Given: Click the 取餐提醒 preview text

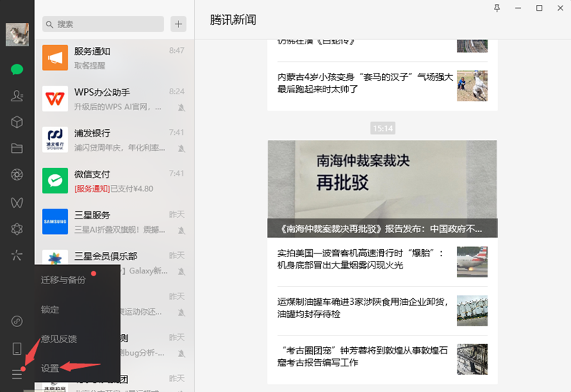Looking at the screenshot, I should [x=90, y=66].
